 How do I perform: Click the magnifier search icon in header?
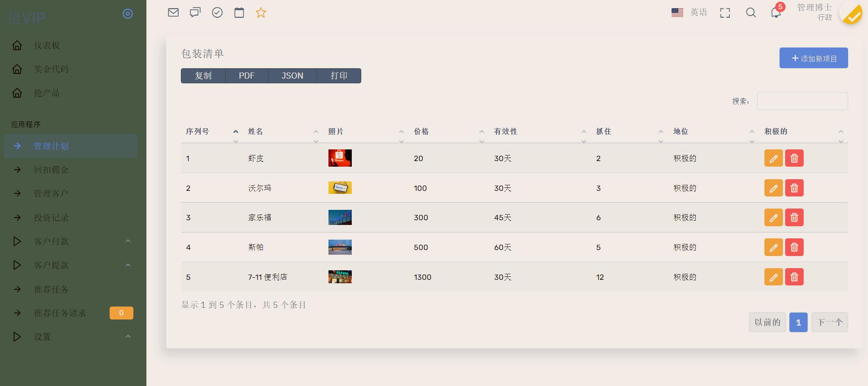coord(751,13)
